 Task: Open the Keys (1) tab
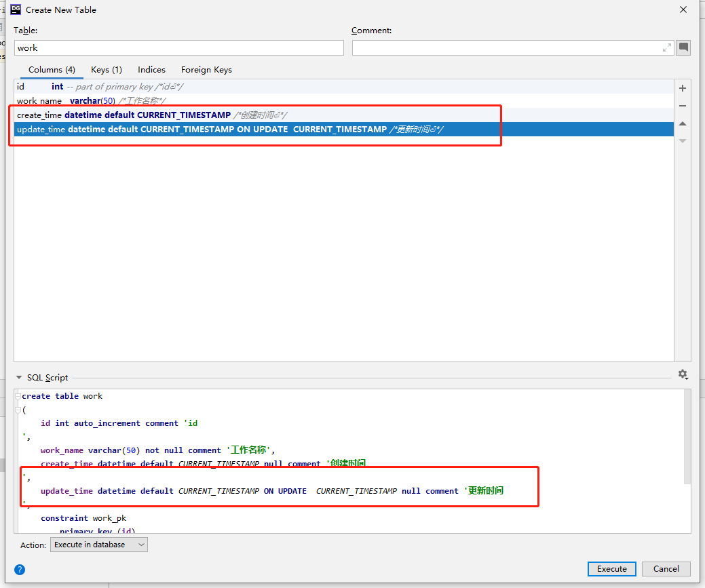[x=107, y=70]
